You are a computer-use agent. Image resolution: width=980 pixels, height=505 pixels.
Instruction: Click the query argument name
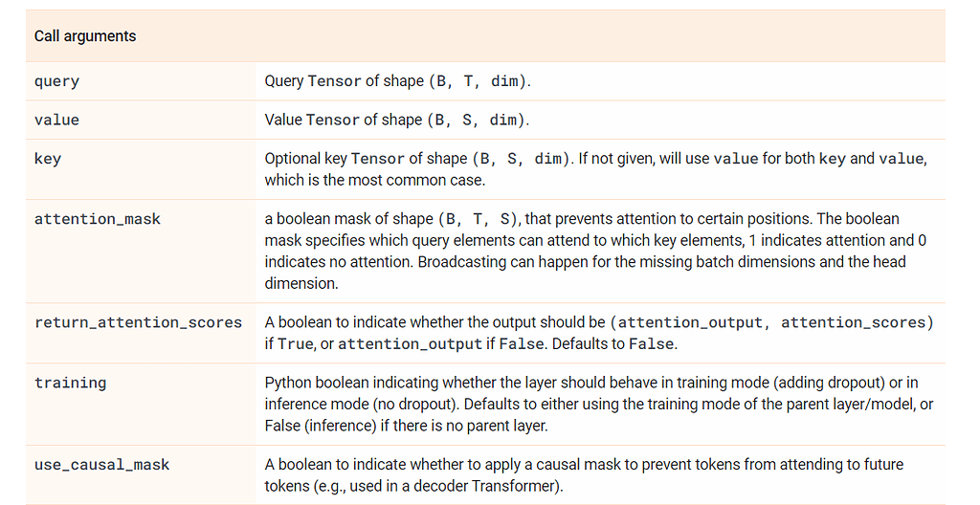(56, 81)
